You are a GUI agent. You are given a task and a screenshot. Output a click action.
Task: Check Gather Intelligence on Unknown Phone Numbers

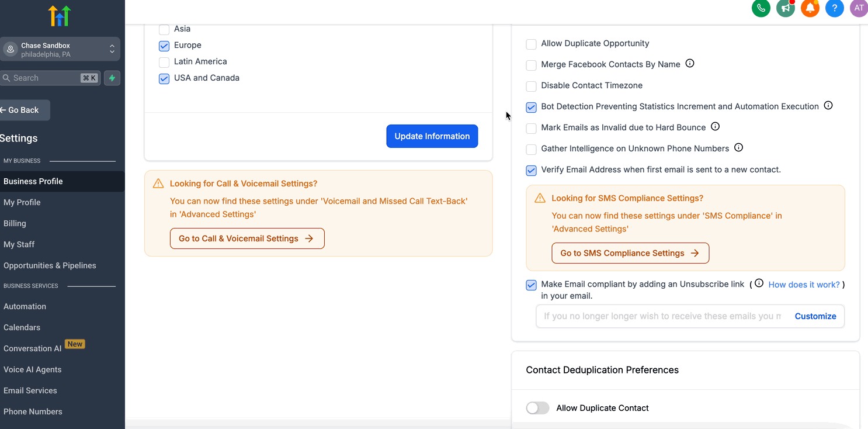(531, 150)
